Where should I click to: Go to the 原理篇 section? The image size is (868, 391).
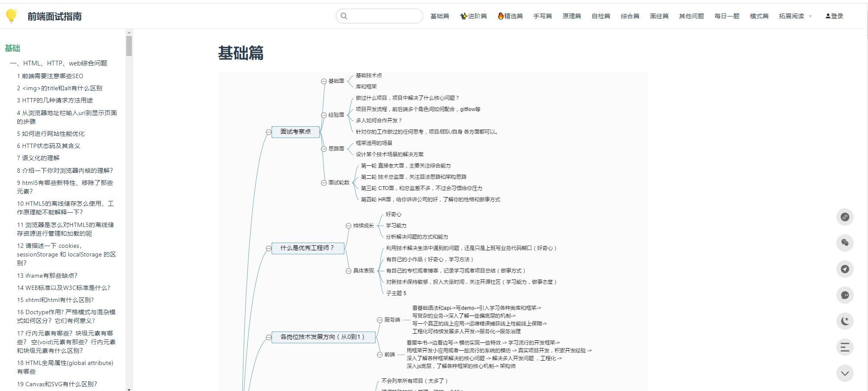click(572, 16)
